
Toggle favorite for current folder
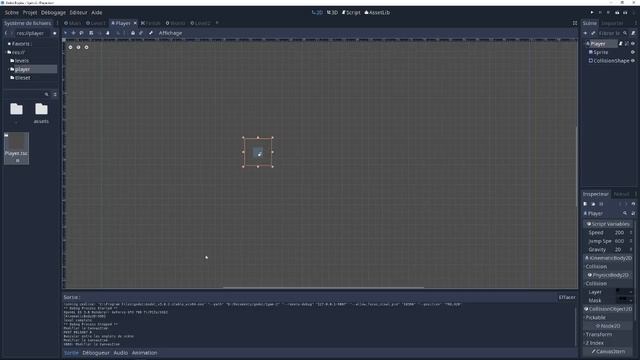coord(55,33)
